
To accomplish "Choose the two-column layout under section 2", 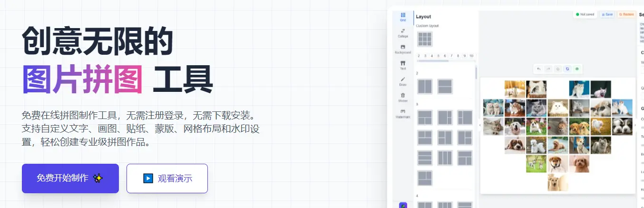I will [x=425, y=86].
